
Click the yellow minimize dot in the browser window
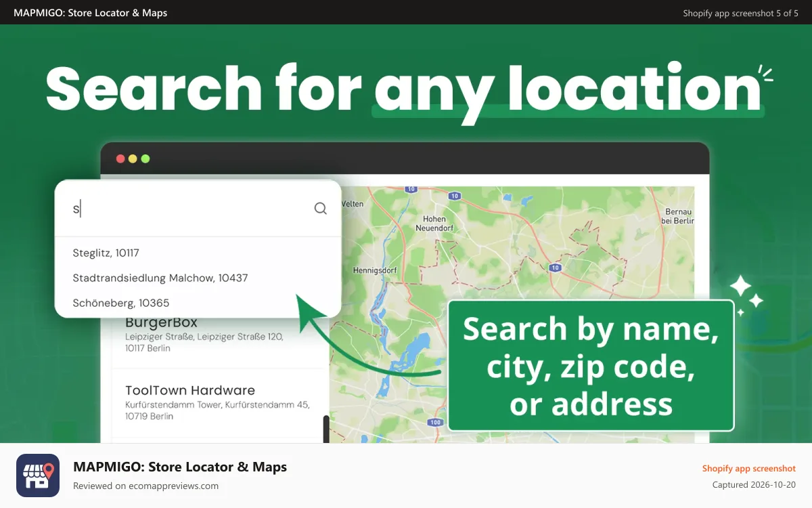coord(133,159)
